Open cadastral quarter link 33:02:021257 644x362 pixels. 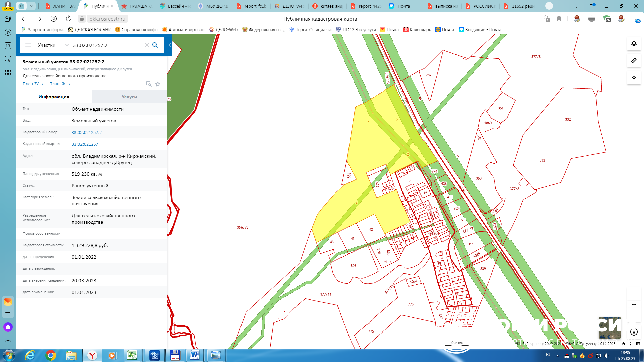(85, 144)
